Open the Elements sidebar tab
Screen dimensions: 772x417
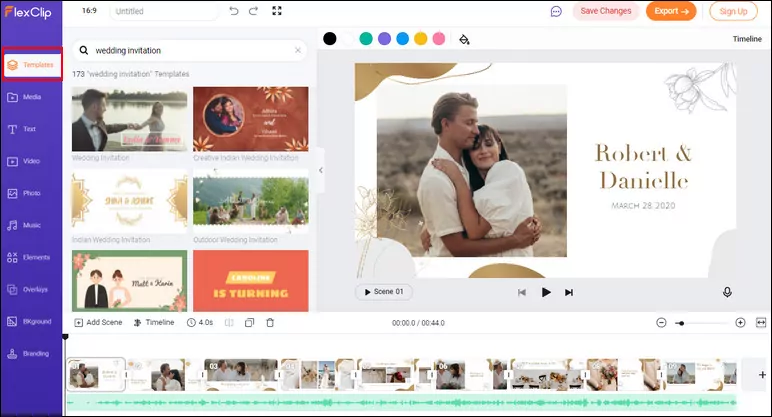tap(32, 257)
